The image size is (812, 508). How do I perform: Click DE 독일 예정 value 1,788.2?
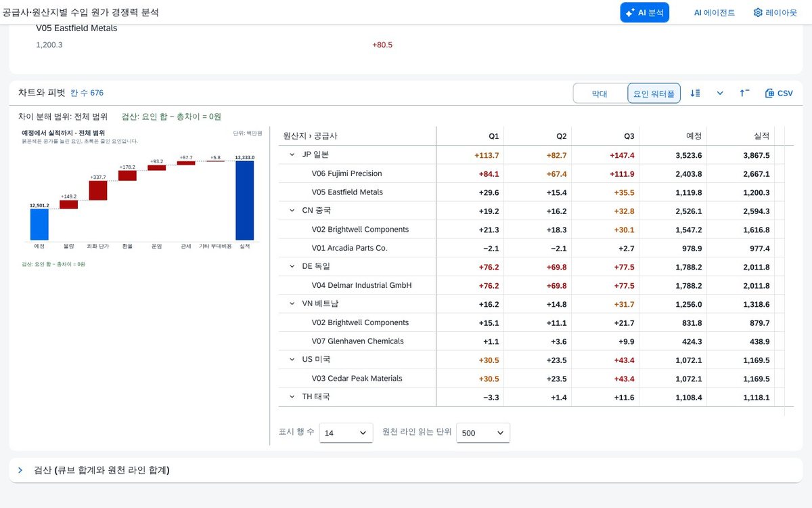pyautogui.click(x=688, y=267)
